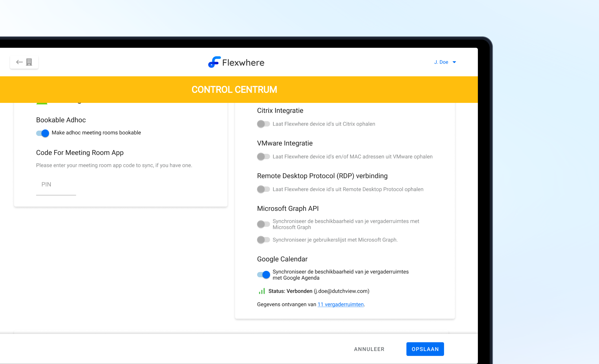This screenshot has height=364, width=599.
Task: Turn on the VMware Integratie toggle
Action: coord(264,157)
